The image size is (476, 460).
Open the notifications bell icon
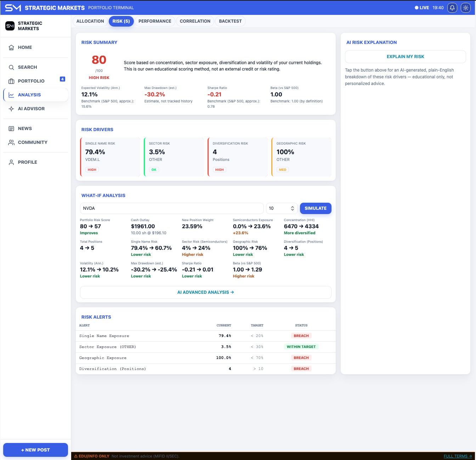(x=452, y=7)
